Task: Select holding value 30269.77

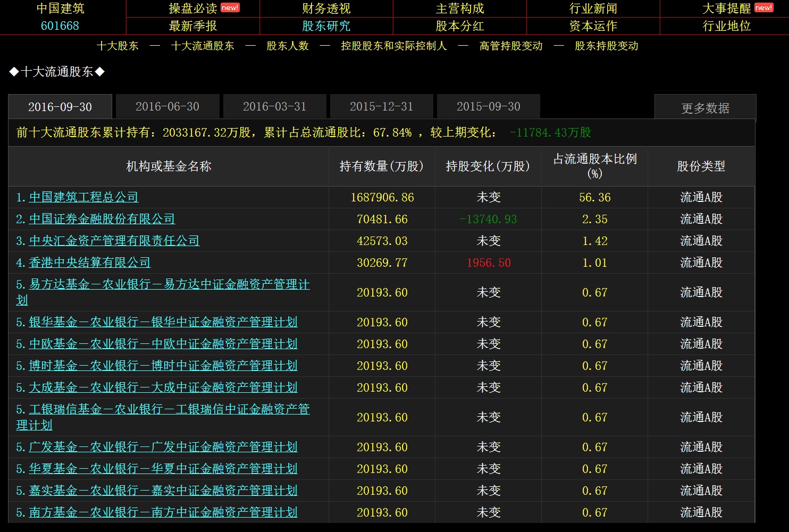Action: tap(382, 263)
